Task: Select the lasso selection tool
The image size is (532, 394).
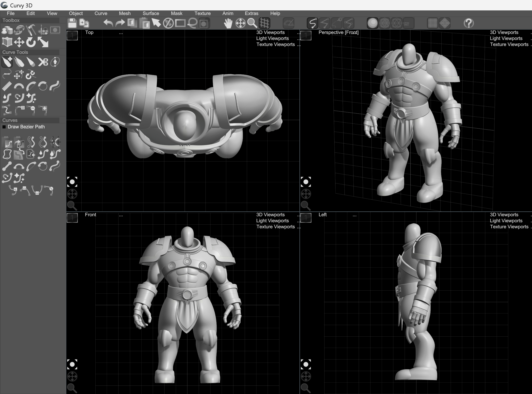Action: [192, 23]
